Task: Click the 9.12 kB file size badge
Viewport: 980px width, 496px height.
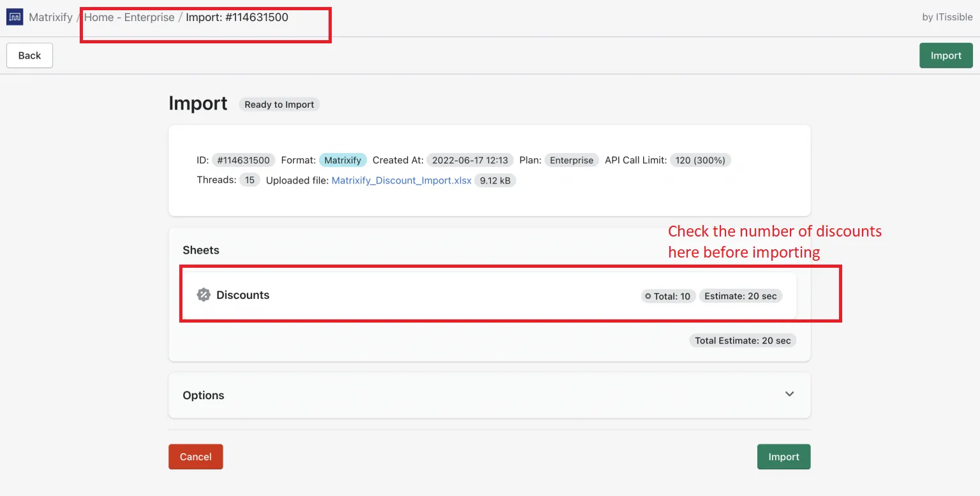Action: [x=495, y=180]
